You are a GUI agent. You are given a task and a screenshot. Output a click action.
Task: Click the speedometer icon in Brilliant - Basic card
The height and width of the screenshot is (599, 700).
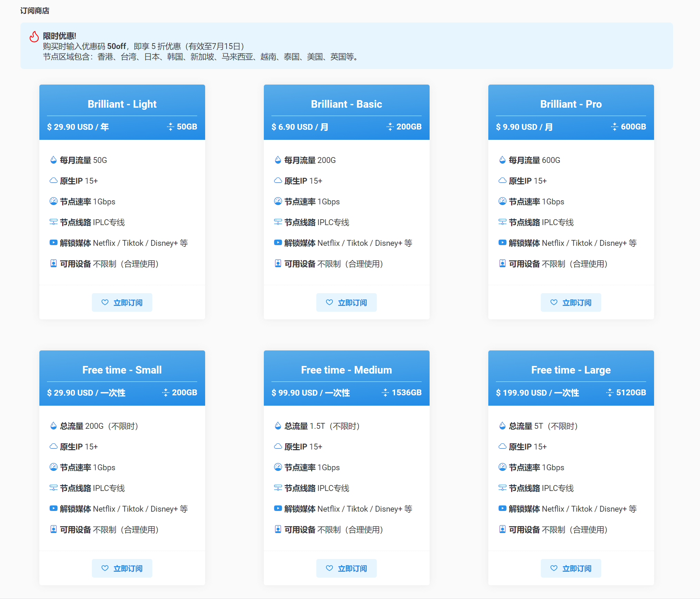click(x=278, y=201)
